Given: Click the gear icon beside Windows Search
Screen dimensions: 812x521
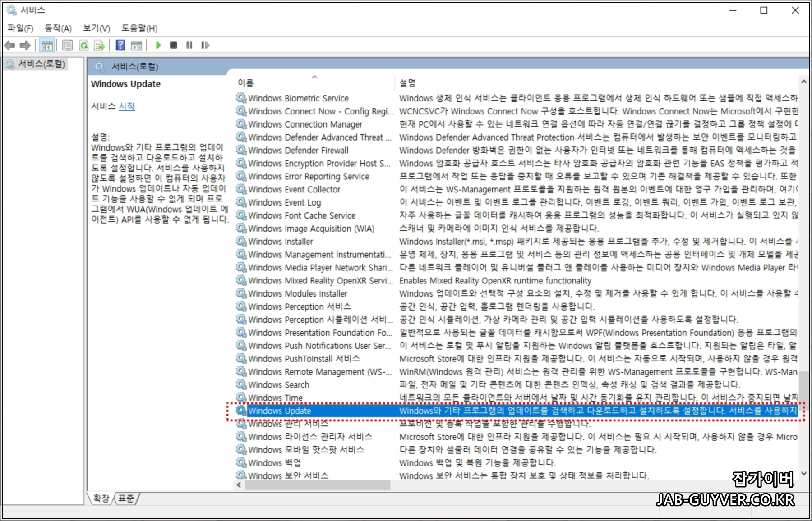Looking at the screenshot, I should point(241,385).
